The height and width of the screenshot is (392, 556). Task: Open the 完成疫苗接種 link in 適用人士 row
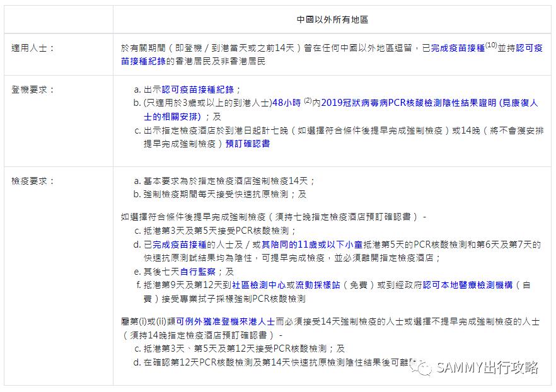tap(458, 48)
